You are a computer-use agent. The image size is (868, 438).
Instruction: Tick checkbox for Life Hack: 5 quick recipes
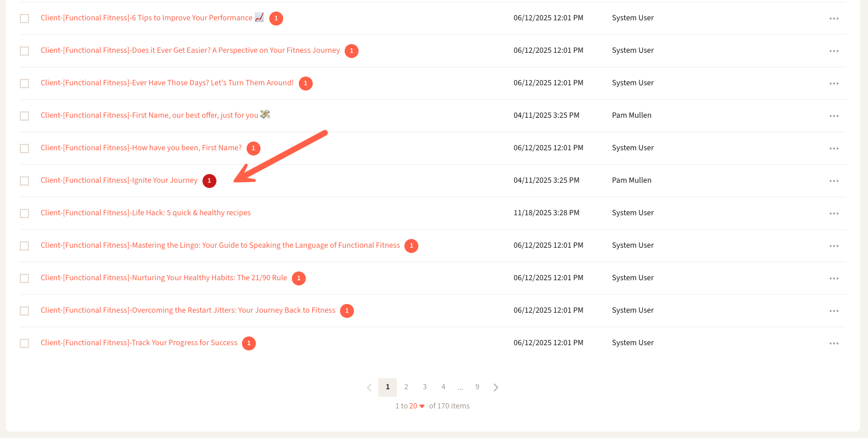24,213
